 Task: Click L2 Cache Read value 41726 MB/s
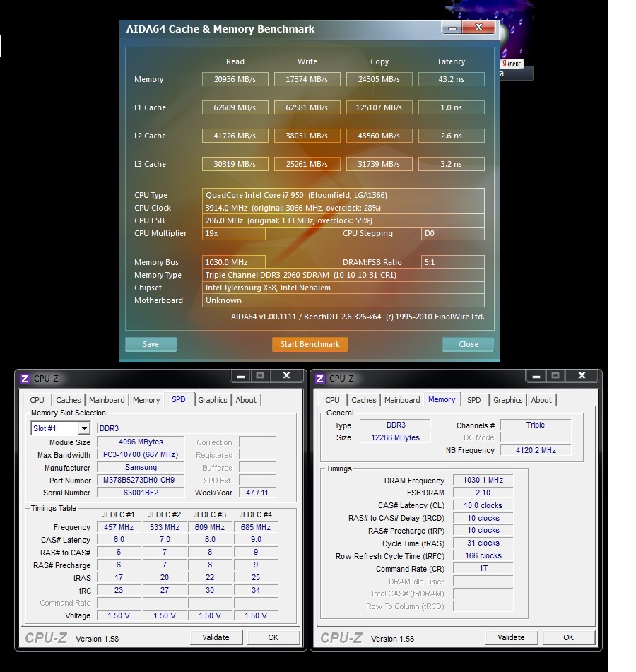click(x=235, y=136)
